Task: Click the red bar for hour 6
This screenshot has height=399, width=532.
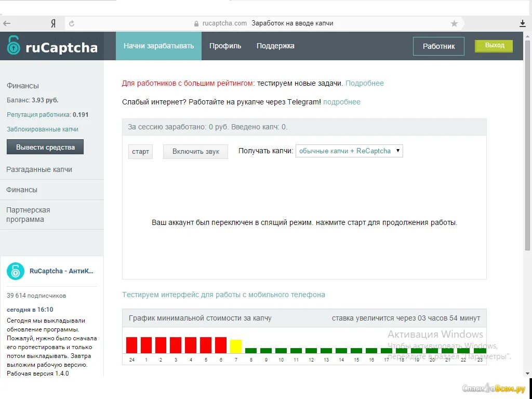Action: click(220, 345)
